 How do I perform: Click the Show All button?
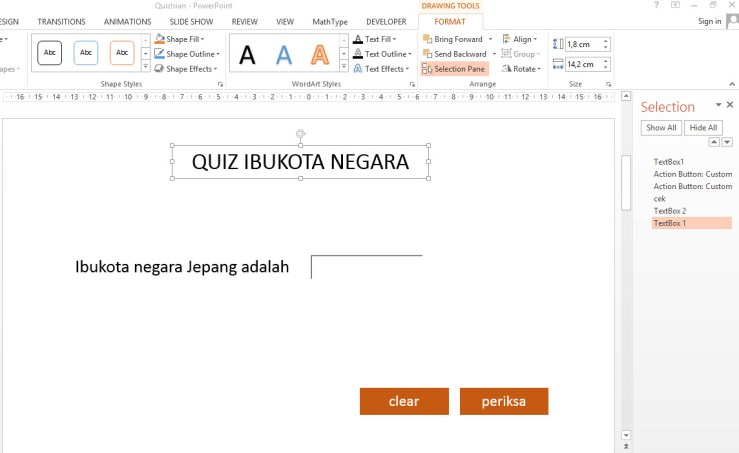661,128
